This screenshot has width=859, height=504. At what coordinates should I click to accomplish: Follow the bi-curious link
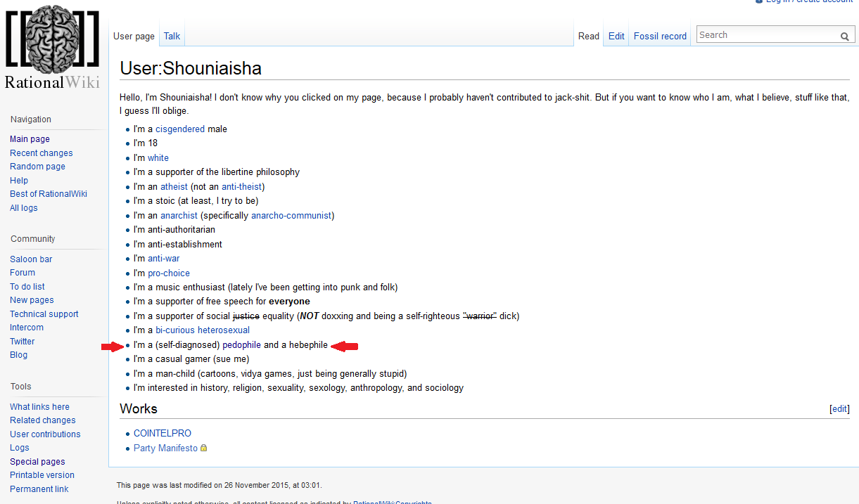175,330
